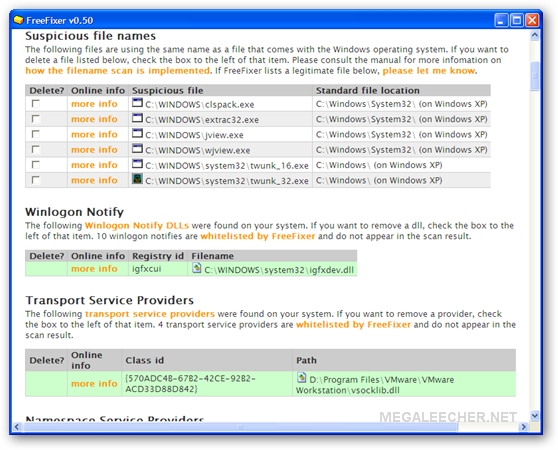Click the 'Transport Service Providers' heading
This screenshot has width=558, height=450.
[x=110, y=300]
